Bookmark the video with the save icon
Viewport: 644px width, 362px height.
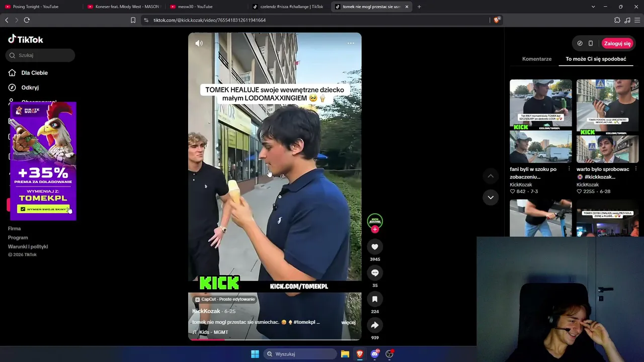click(375, 299)
